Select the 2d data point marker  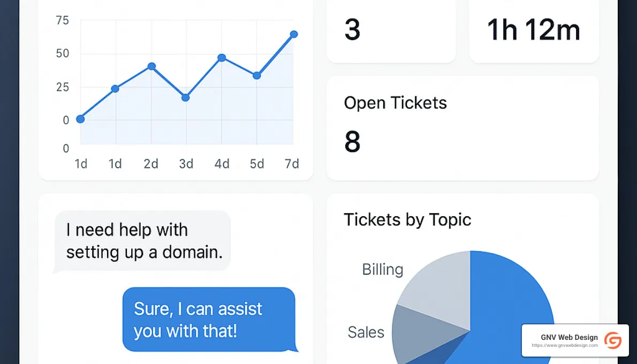[x=150, y=66]
